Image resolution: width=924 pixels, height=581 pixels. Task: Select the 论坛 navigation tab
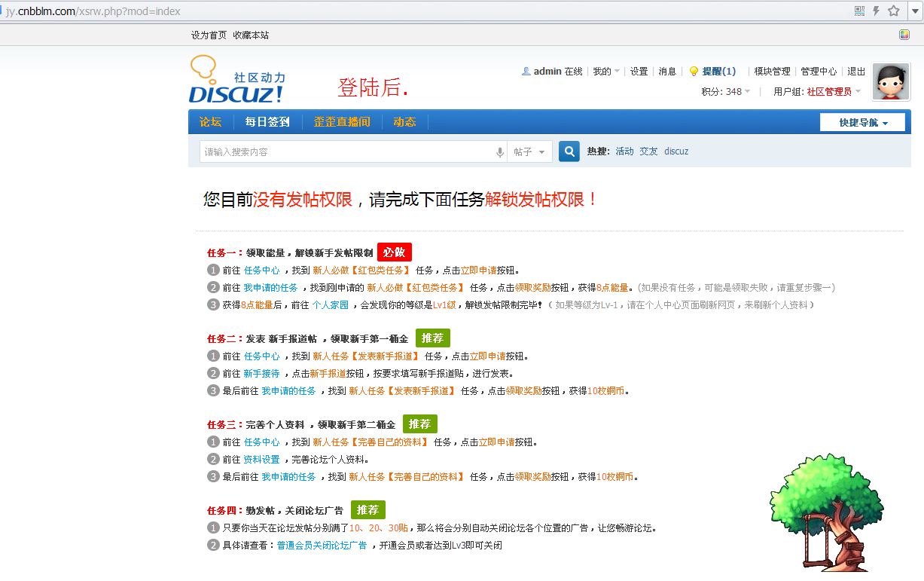[x=210, y=122]
